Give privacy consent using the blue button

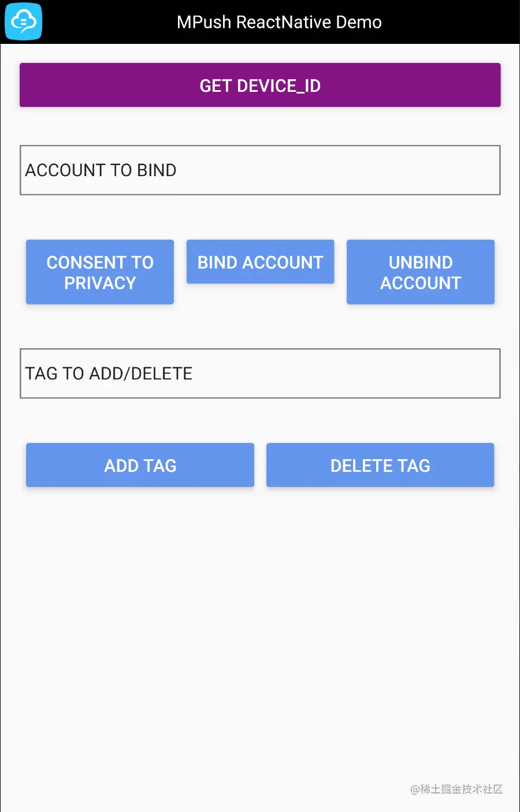click(100, 272)
